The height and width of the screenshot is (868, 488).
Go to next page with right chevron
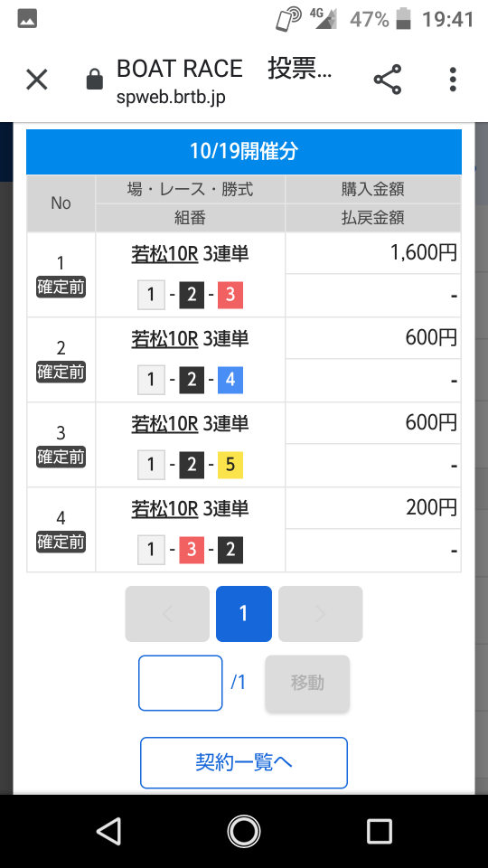(320, 614)
